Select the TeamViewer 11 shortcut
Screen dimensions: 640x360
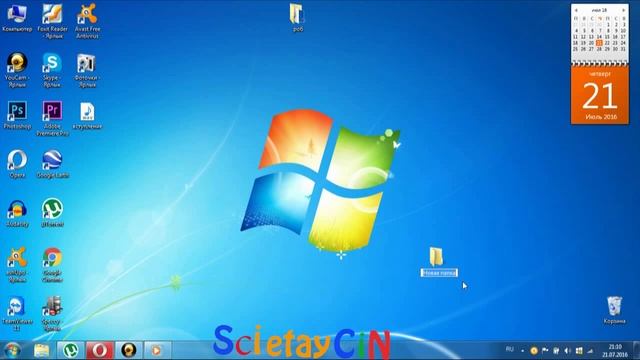17,313
